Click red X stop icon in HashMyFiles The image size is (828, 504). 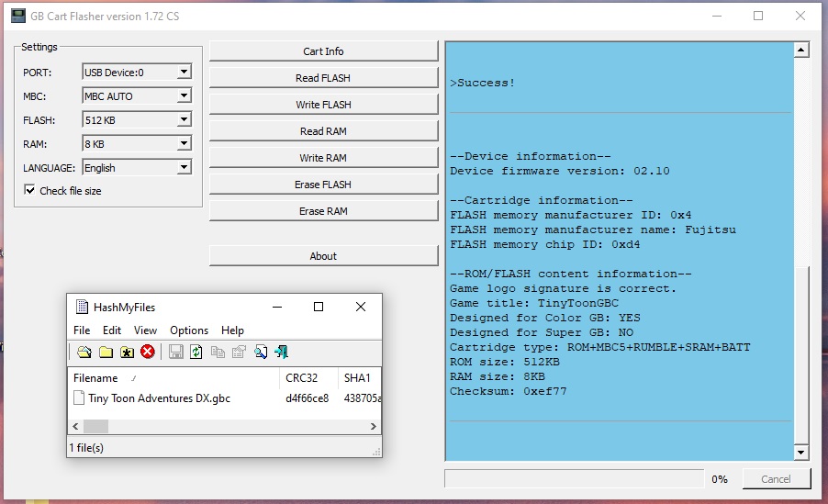click(148, 352)
